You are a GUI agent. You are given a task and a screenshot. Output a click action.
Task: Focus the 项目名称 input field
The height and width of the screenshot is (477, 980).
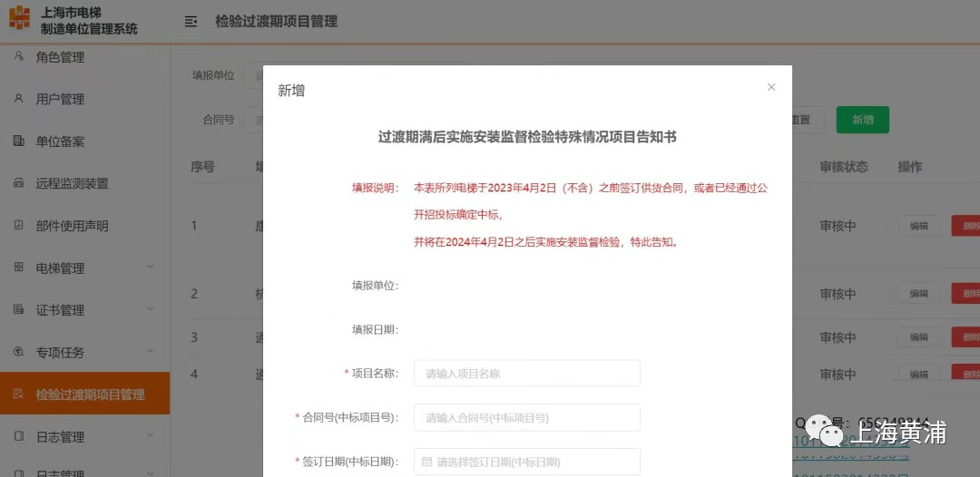[526, 374]
